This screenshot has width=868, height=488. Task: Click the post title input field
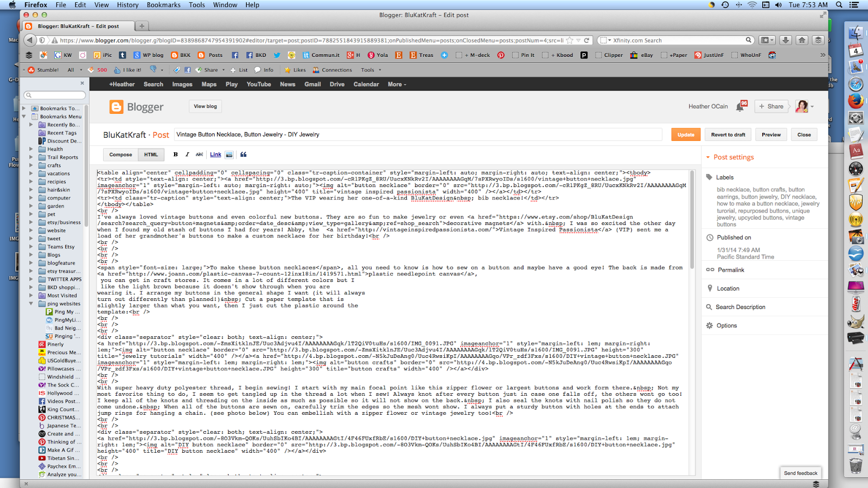(418, 134)
